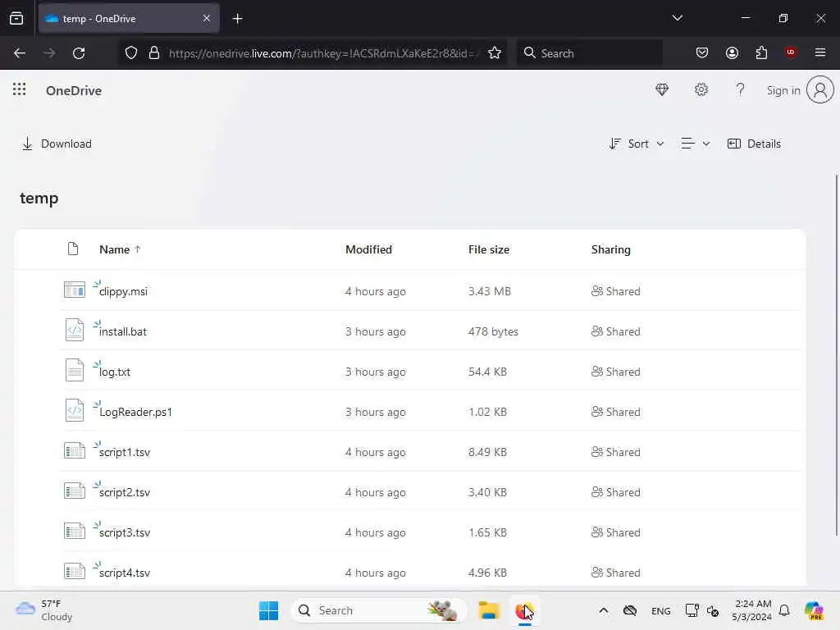Bookmark this page with the star
This screenshot has height=630, width=840.
click(495, 53)
